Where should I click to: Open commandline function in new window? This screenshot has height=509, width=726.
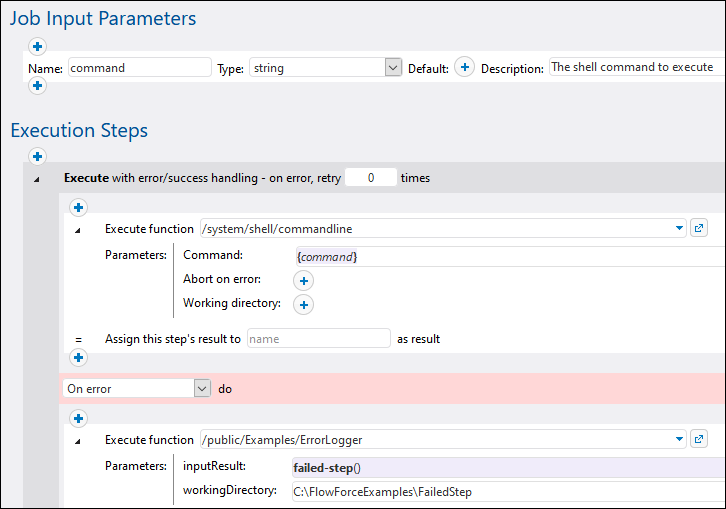pos(699,228)
